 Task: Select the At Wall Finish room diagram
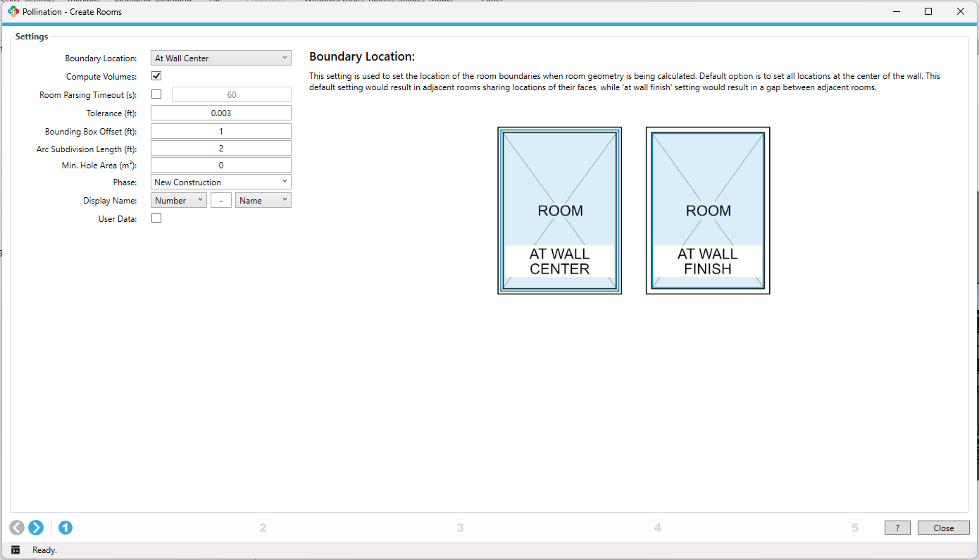(x=708, y=211)
